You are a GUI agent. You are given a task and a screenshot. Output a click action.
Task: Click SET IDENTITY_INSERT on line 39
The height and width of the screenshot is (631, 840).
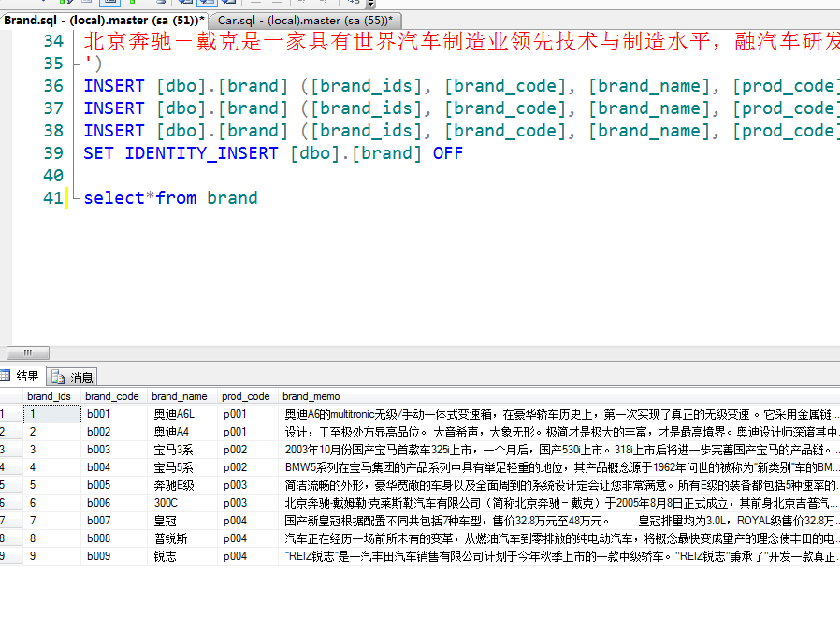[181, 153]
